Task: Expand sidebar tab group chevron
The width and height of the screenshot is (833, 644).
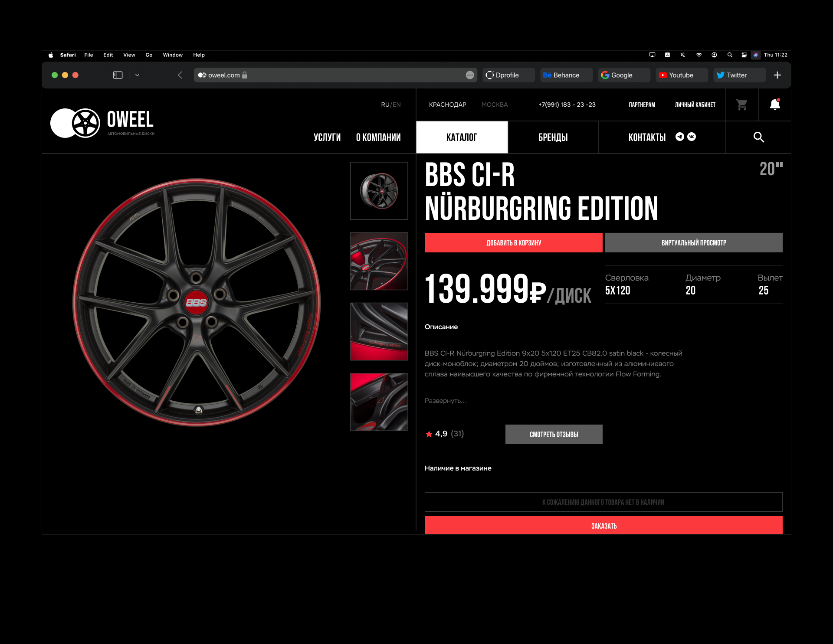Action: click(x=137, y=75)
